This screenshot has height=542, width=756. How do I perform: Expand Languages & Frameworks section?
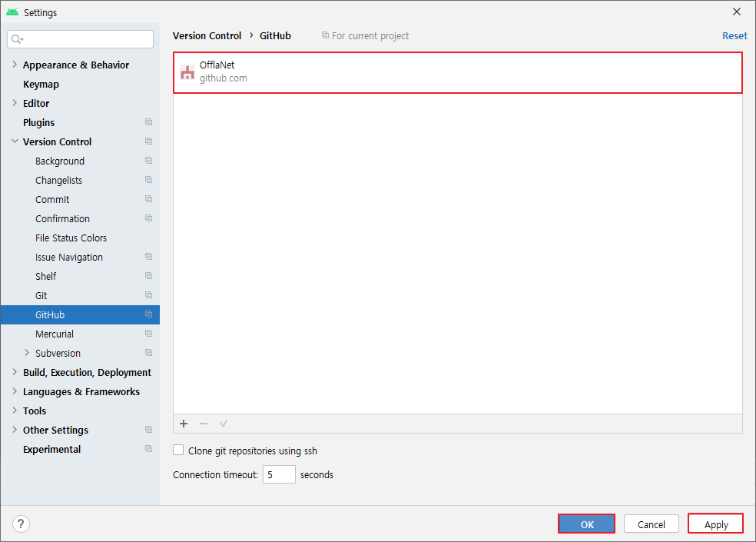(x=15, y=391)
